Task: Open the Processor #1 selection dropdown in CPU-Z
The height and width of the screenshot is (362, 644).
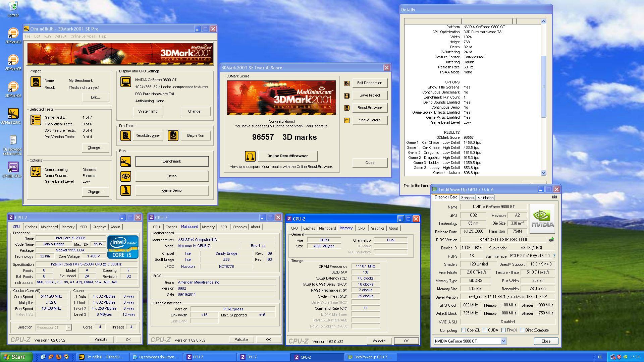Action: [69, 327]
